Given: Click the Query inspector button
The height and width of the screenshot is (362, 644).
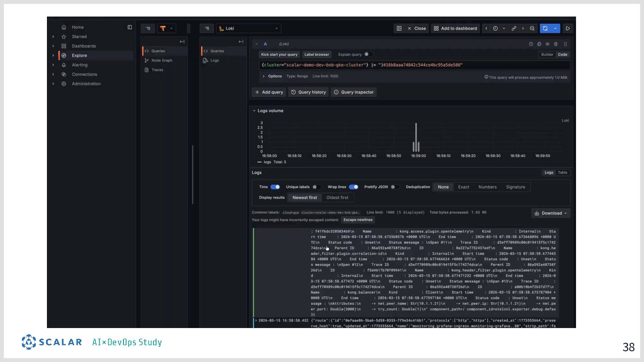Looking at the screenshot, I should tap(353, 92).
